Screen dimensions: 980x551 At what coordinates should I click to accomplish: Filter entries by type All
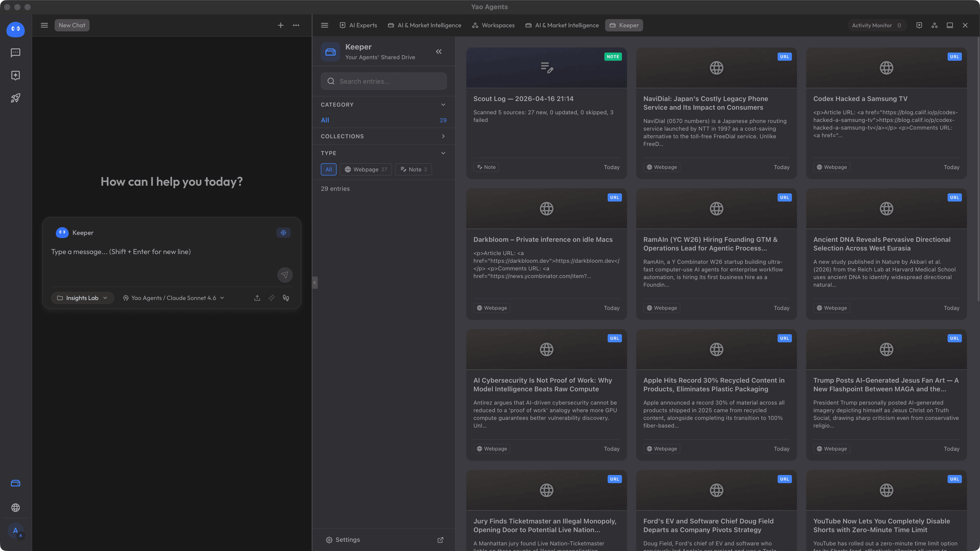click(329, 170)
